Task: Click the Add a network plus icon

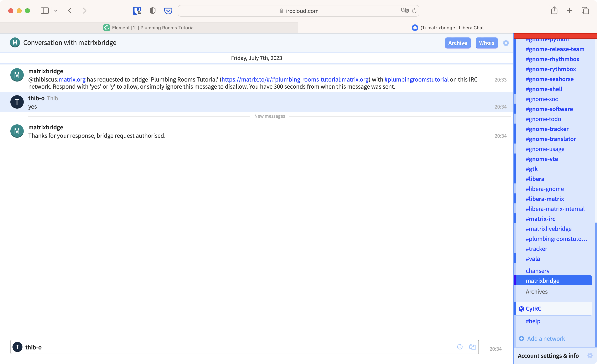Action: click(x=521, y=338)
